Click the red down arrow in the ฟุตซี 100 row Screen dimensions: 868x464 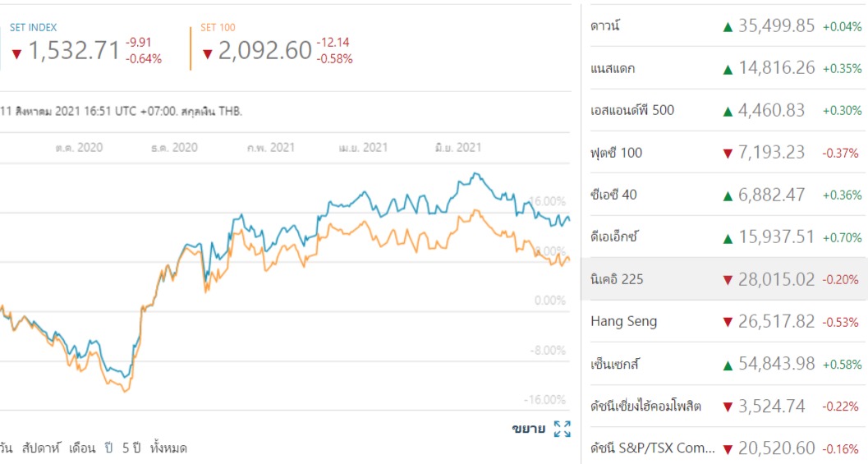[x=727, y=153]
